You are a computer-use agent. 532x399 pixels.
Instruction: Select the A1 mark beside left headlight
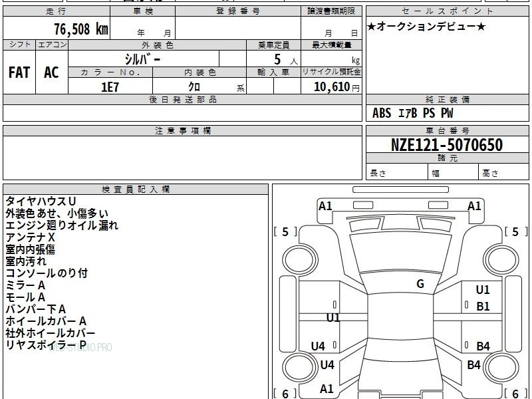pyautogui.click(x=325, y=206)
